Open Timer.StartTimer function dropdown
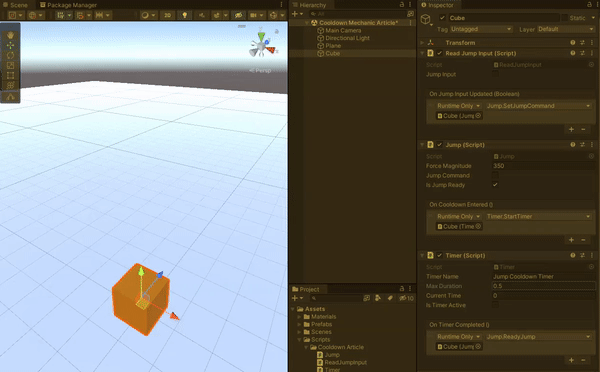Viewport: 600px width, 372px height. 539,216
